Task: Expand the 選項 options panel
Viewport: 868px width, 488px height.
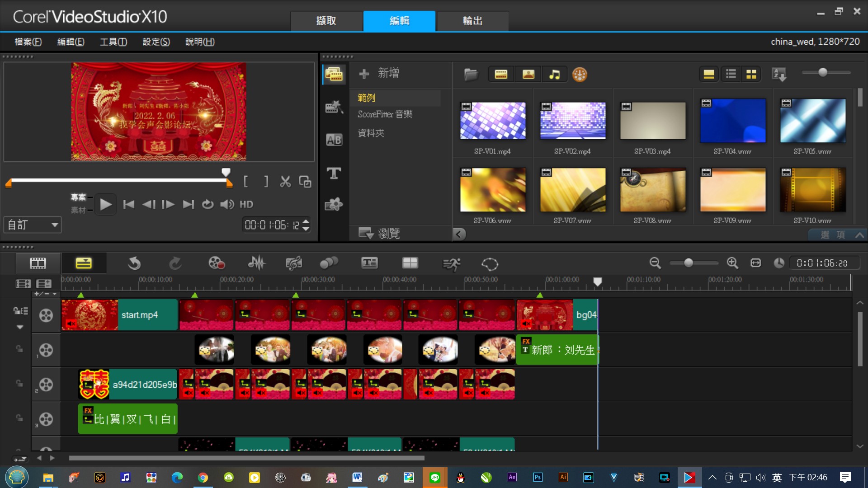Action: coord(837,235)
